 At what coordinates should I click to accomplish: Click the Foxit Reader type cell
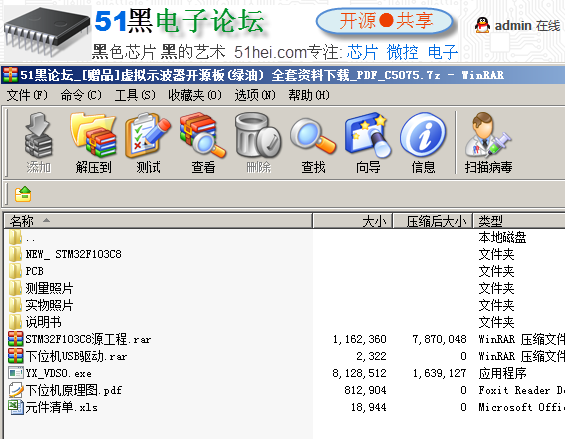521,390
